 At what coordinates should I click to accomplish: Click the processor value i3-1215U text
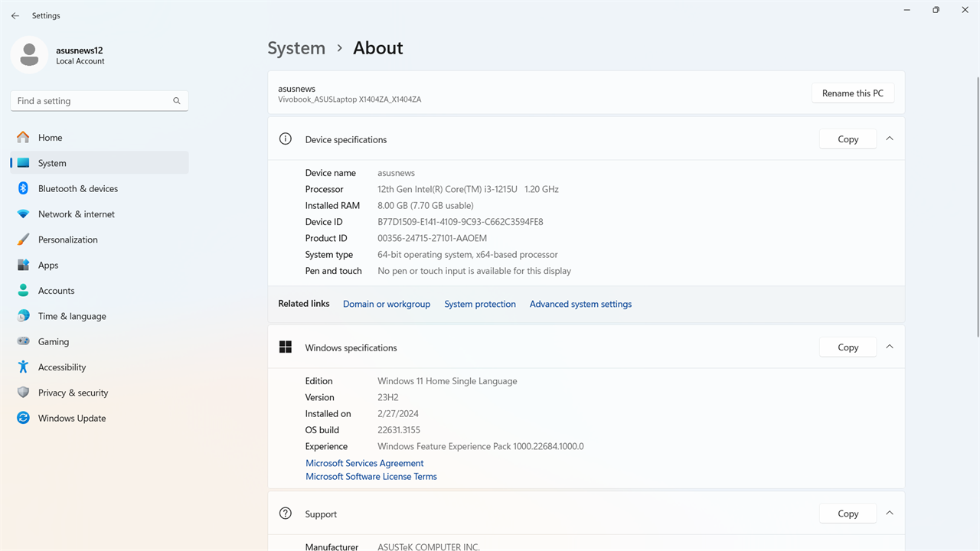pyautogui.click(x=468, y=189)
